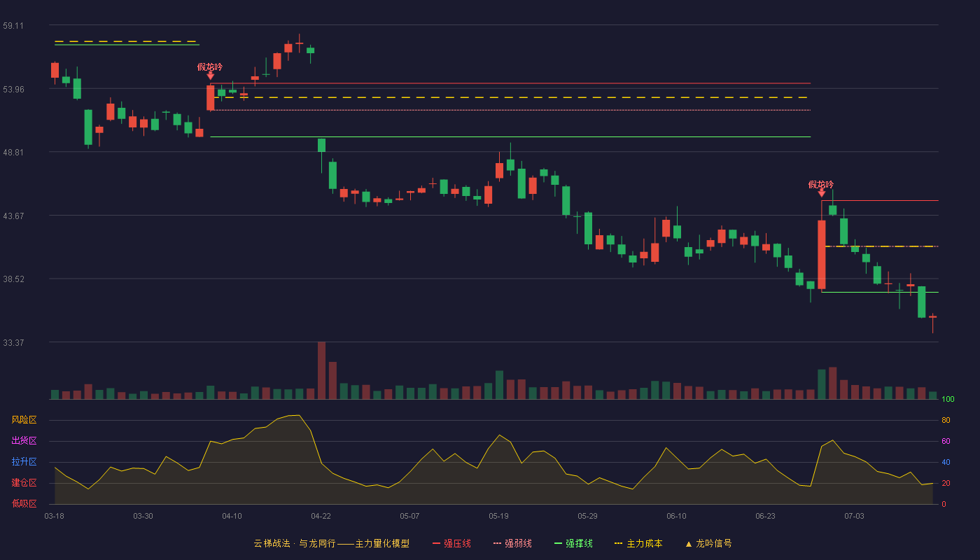Toggle the 强弱线 legend entry
The image size is (980, 560).
point(512,544)
